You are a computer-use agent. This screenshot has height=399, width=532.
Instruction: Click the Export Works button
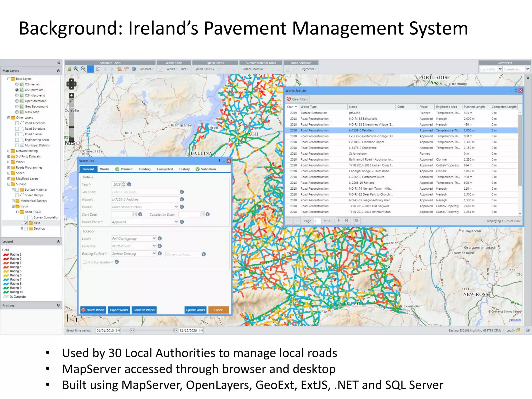click(119, 310)
